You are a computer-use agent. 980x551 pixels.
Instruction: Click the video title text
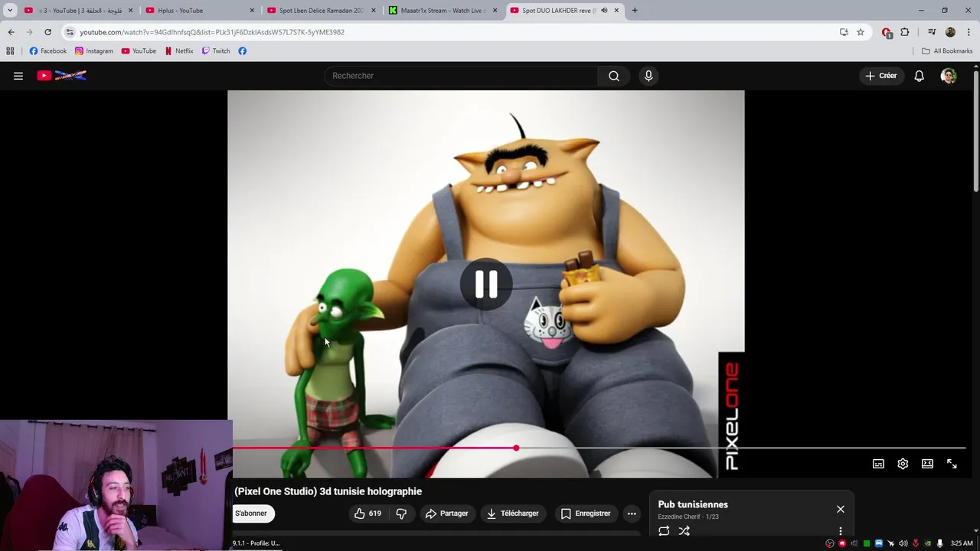328,491
